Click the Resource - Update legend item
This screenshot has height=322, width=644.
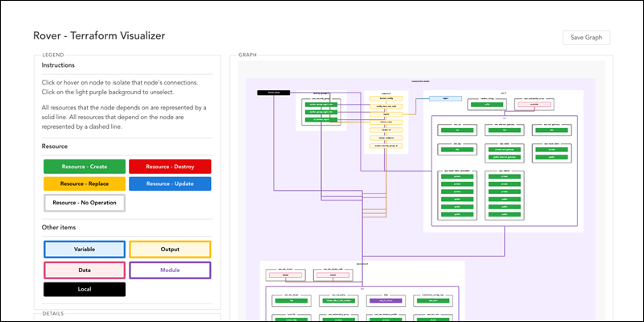pyautogui.click(x=170, y=184)
